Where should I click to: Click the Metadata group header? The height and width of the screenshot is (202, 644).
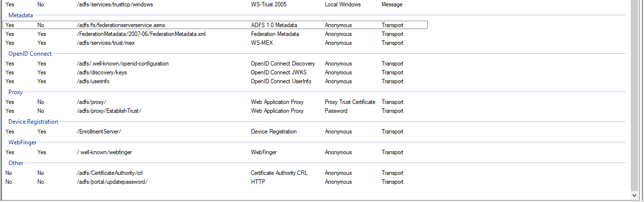tap(21, 15)
